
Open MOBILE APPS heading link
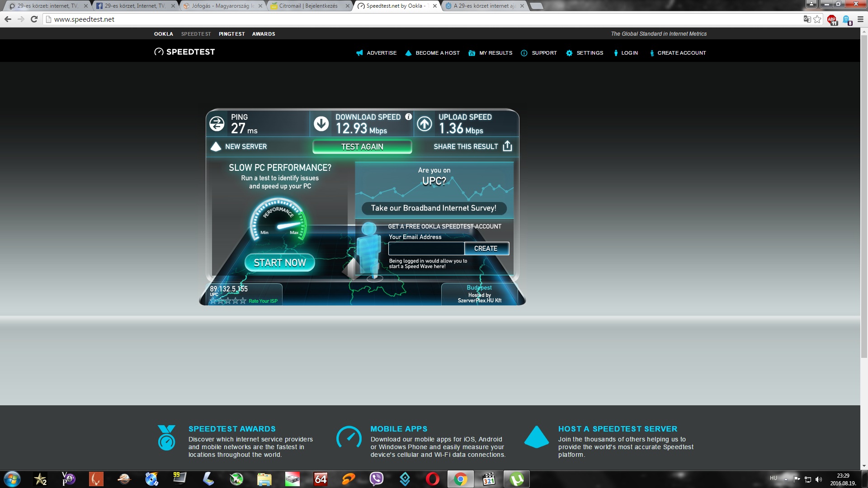tap(399, 429)
